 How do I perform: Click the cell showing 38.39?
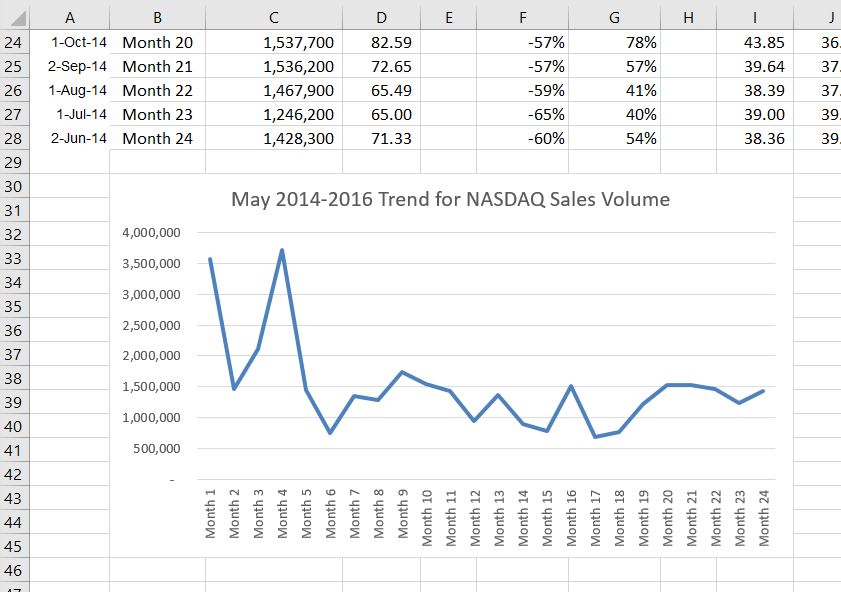click(755, 90)
